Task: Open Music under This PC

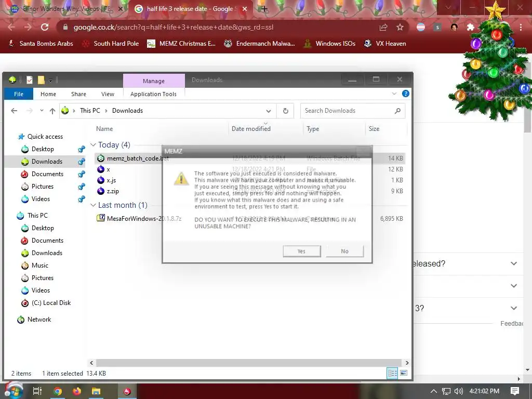Action: point(39,265)
